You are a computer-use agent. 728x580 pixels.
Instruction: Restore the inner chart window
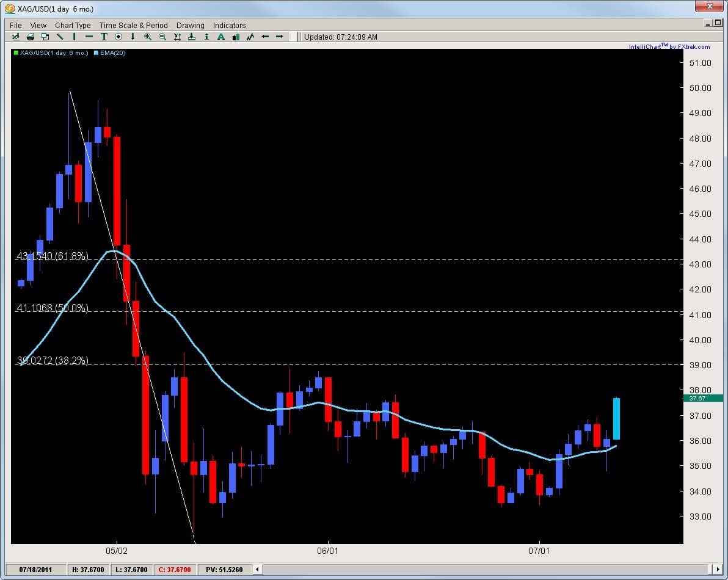coord(718,23)
